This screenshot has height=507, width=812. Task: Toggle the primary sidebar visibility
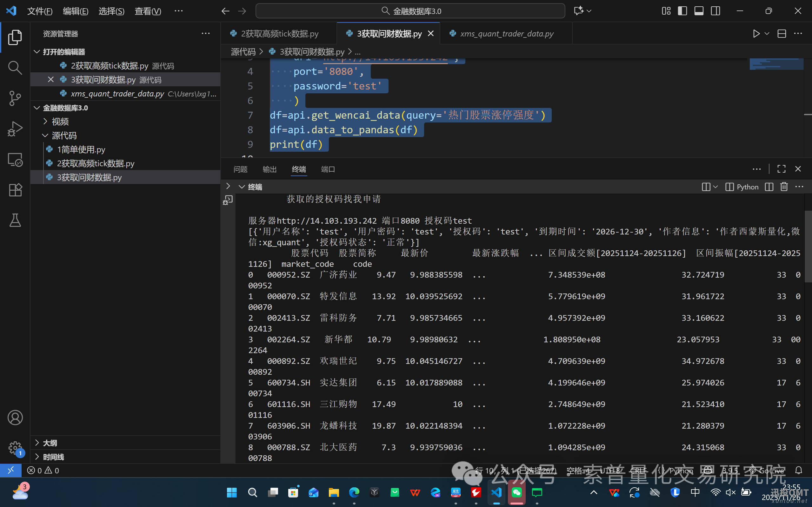pos(682,11)
